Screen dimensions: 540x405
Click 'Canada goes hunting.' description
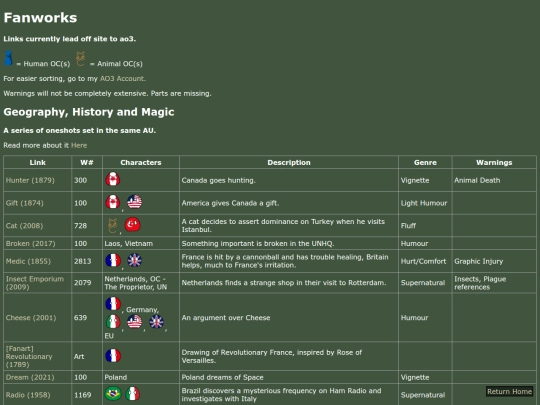tap(218, 180)
